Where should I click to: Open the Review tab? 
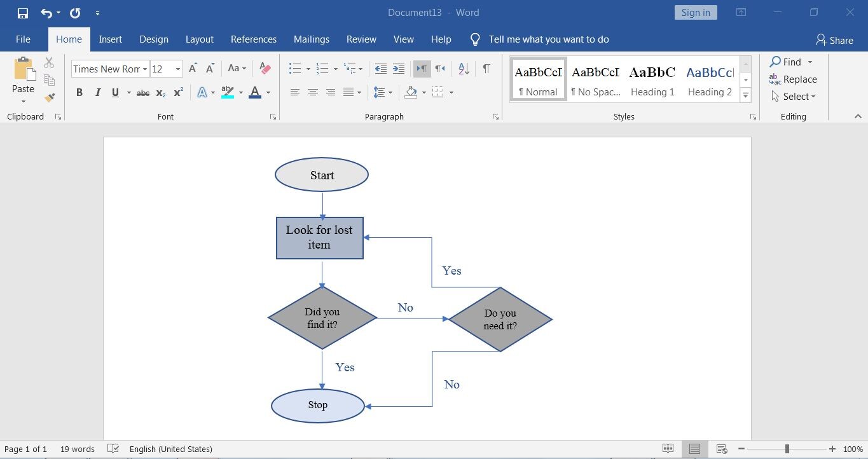(x=361, y=39)
